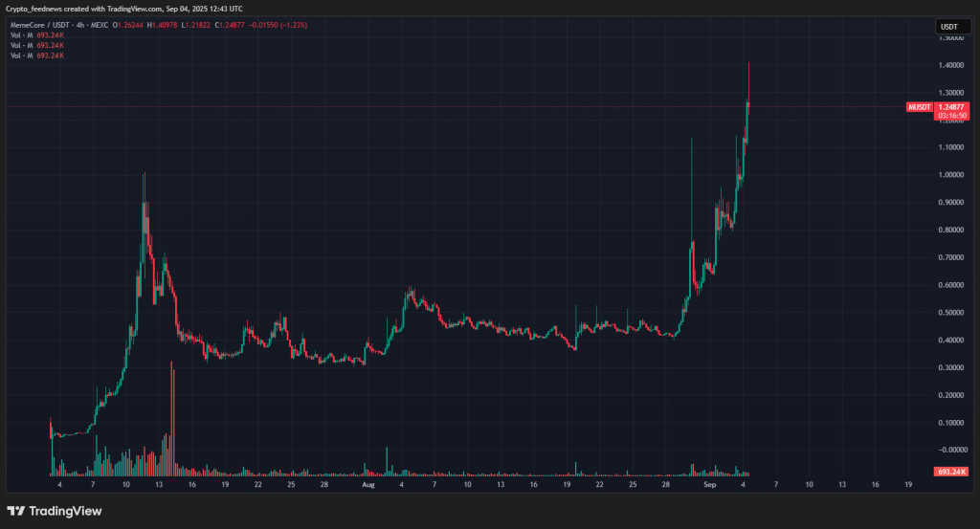Viewport: 980px width, 529px height.
Task: Click the latest candle's upper wick
Action: 748,77
